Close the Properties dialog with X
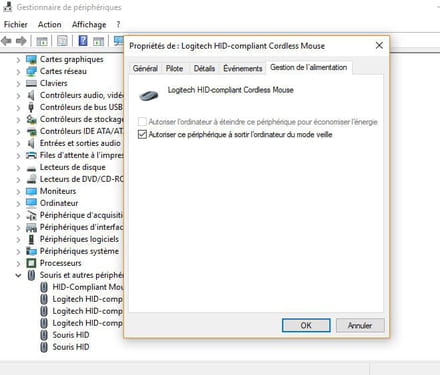 point(379,46)
